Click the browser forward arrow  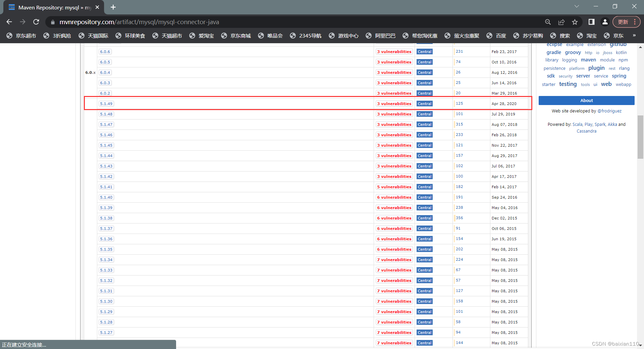pos(22,22)
